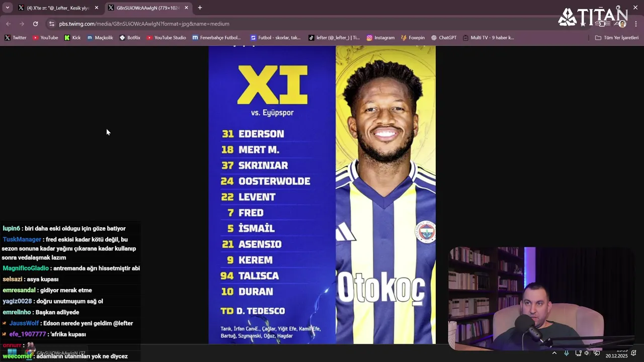Click the microphone tray icon
The image size is (644, 362).
pyautogui.click(x=567, y=353)
